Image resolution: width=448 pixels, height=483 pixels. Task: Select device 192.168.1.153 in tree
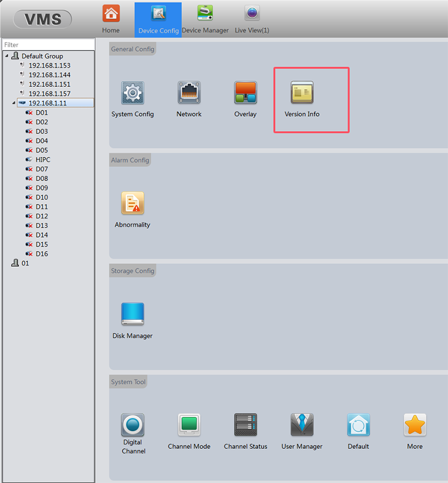(x=49, y=66)
